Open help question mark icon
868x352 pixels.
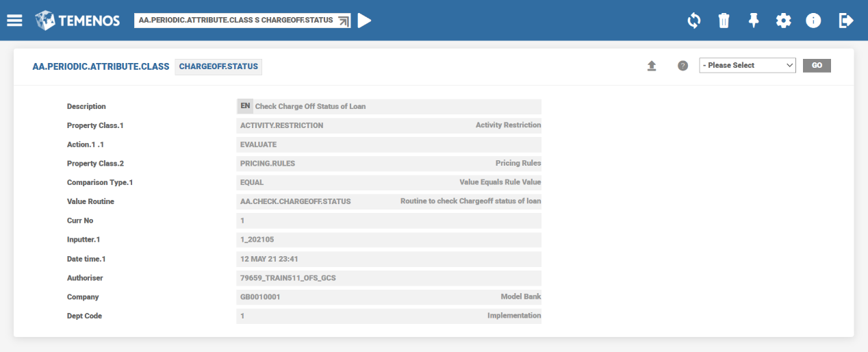point(682,66)
